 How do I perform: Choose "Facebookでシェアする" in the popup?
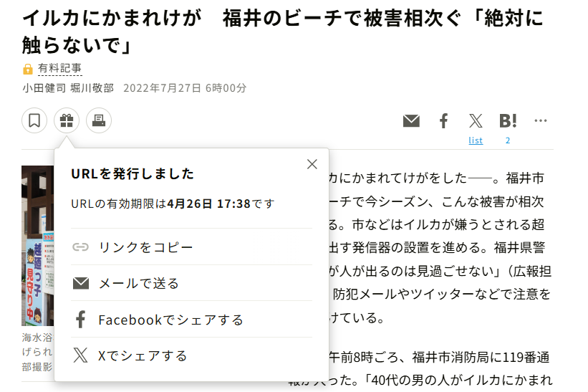[x=191, y=320]
